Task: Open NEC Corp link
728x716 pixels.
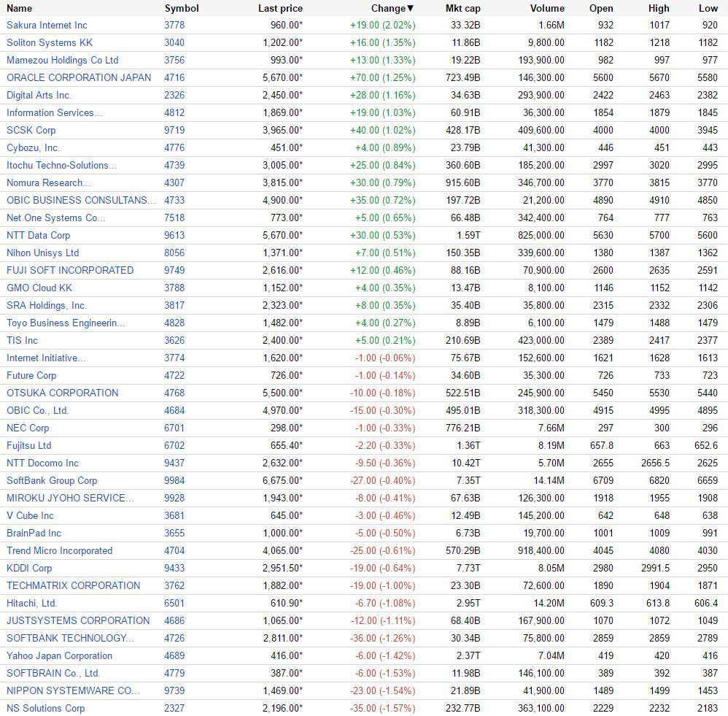Action: click(28, 428)
